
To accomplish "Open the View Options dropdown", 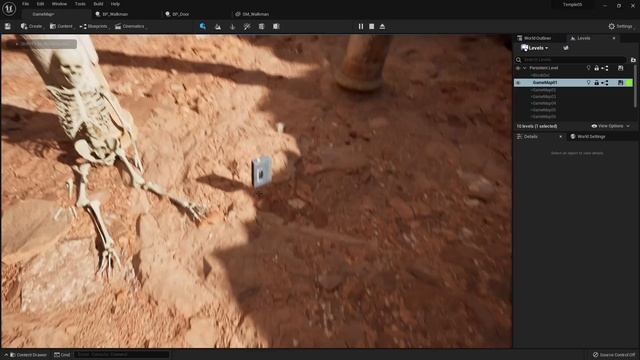I will tap(610, 126).
